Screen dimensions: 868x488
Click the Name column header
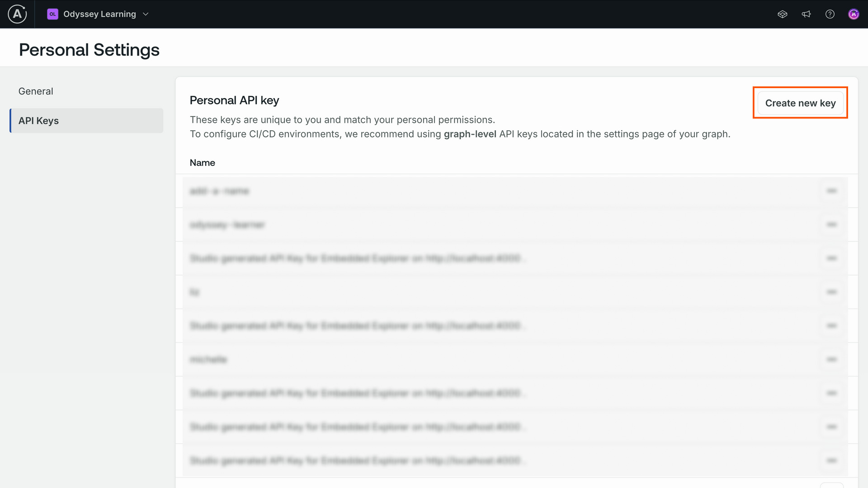click(x=202, y=163)
